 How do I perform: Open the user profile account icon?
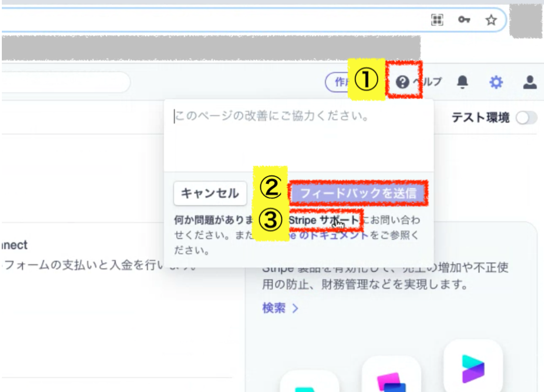tap(529, 82)
